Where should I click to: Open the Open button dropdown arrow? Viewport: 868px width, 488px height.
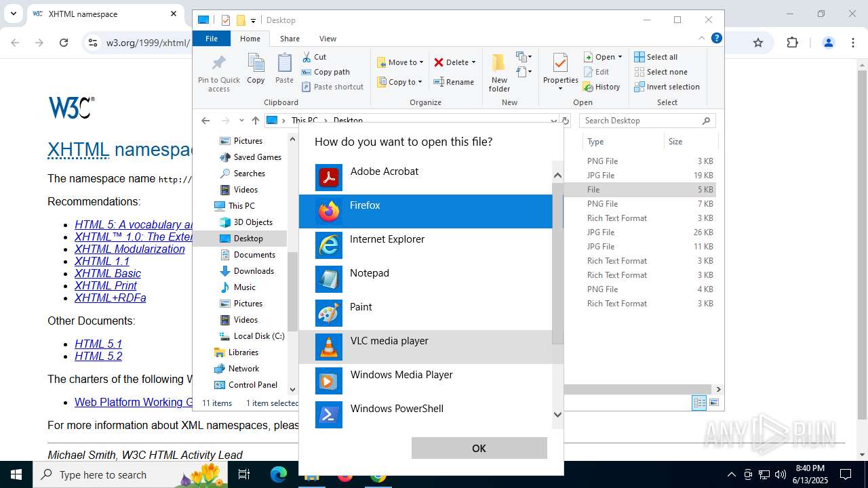pos(620,57)
